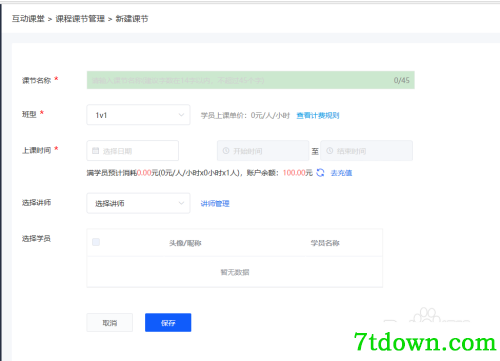Image resolution: width=500 pixels, height=361 pixels.
Task: Click the 结束时间 time field
Action: point(367,151)
